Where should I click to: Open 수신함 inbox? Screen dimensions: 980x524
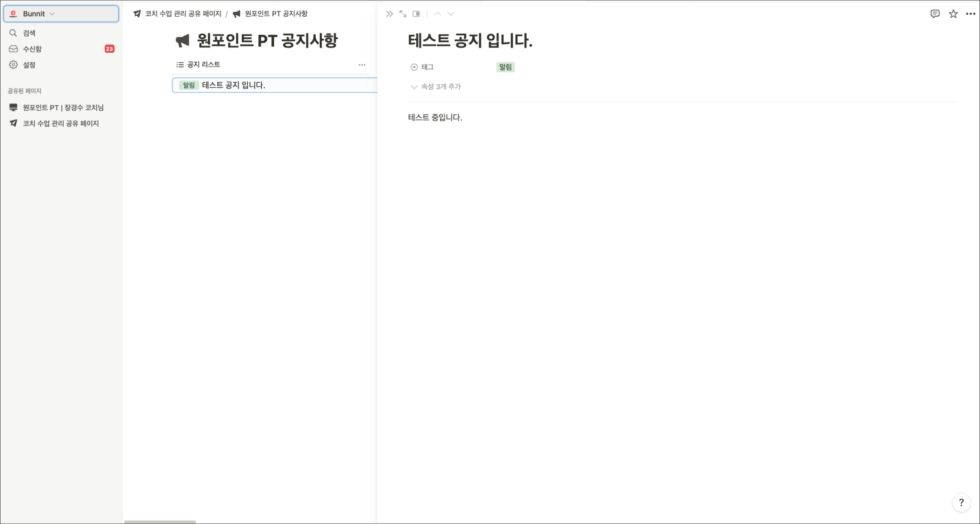(32, 49)
